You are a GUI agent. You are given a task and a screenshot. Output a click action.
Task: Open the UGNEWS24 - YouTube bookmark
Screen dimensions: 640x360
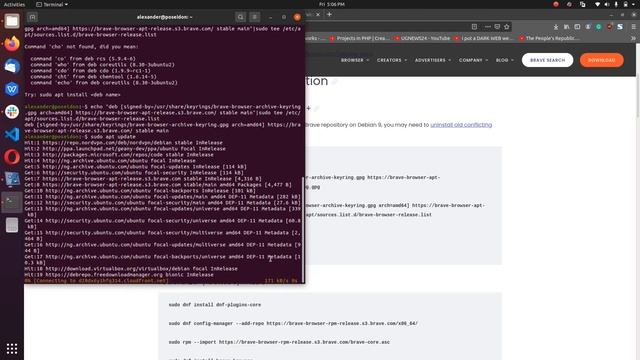point(422,38)
